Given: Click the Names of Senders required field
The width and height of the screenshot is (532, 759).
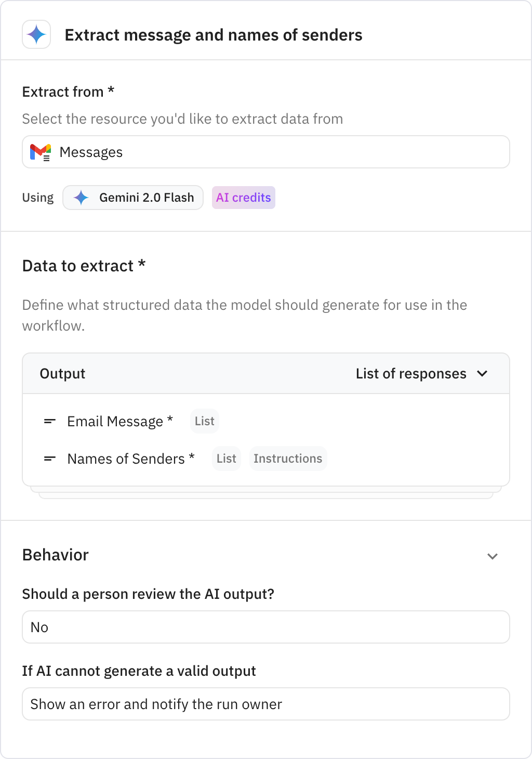Looking at the screenshot, I should (130, 459).
